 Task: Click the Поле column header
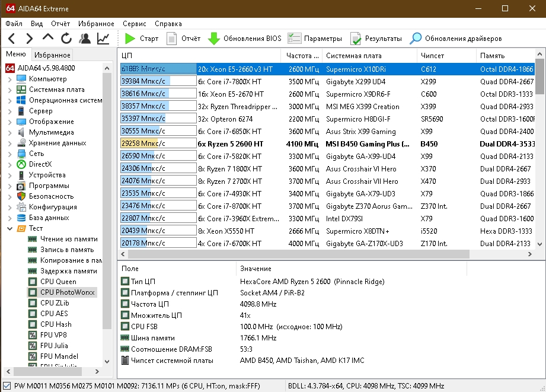177,269
